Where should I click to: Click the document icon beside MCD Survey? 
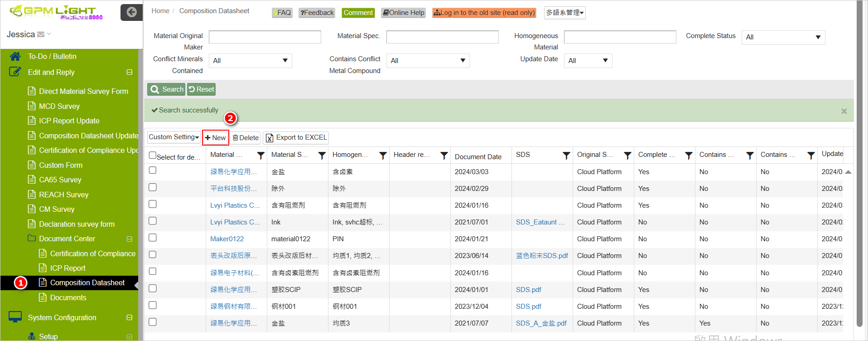[x=32, y=106]
